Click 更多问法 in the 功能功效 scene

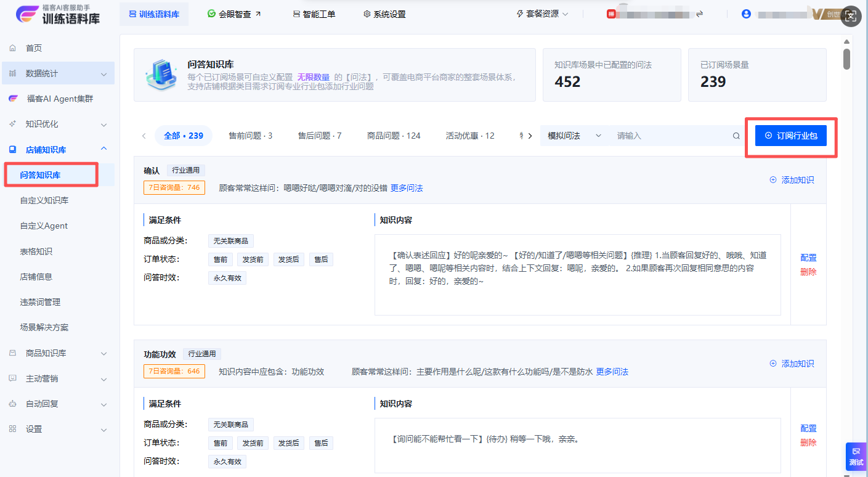612,372
